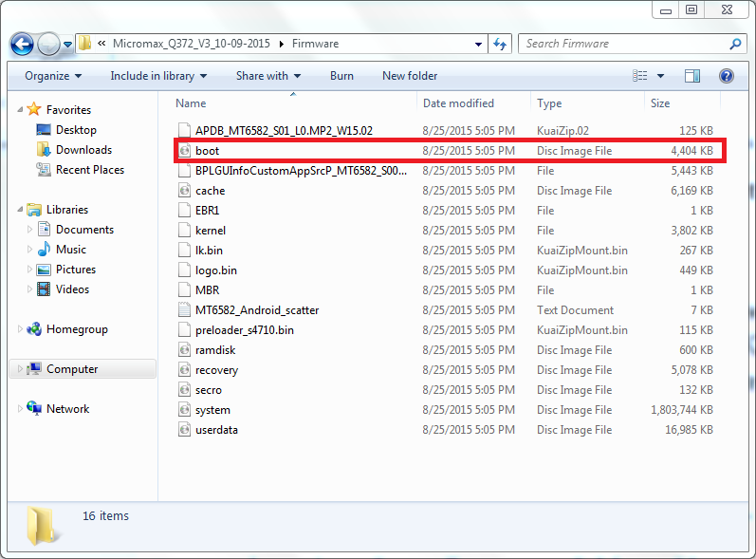Image resolution: width=756 pixels, height=559 pixels.
Task: Open the Organize menu
Action: point(53,76)
